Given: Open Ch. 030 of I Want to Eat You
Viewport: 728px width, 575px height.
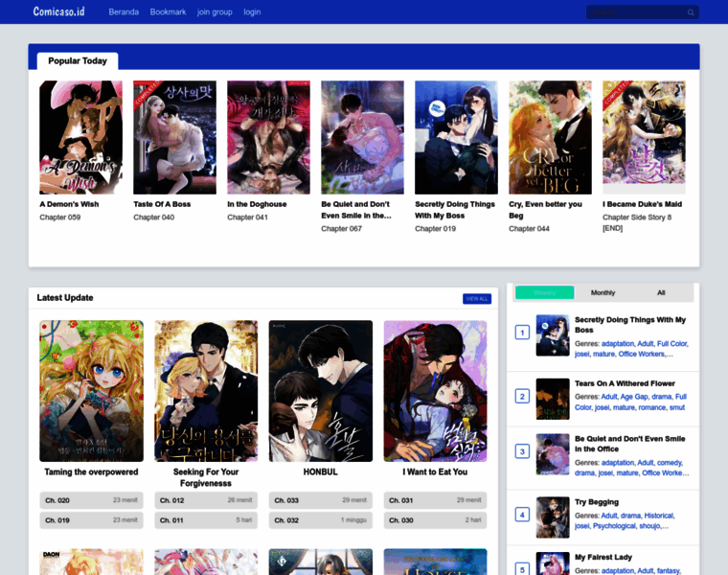Looking at the screenshot, I should 435,520.
